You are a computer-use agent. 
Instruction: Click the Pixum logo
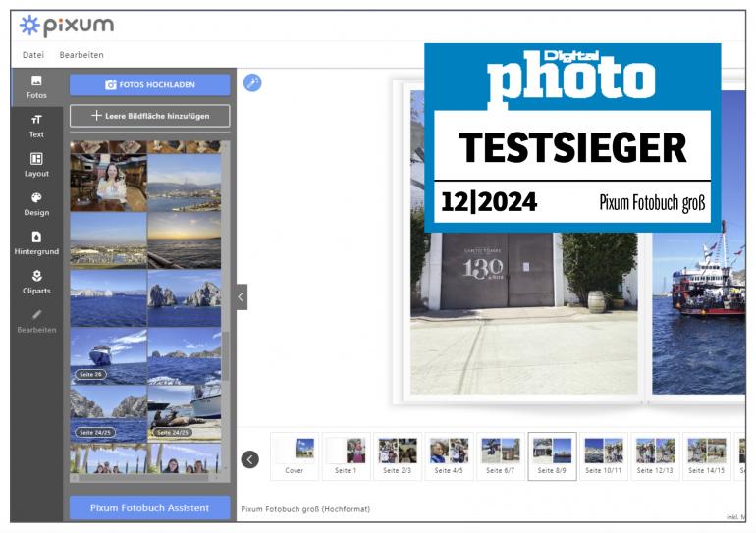click(x=67, y=26)
